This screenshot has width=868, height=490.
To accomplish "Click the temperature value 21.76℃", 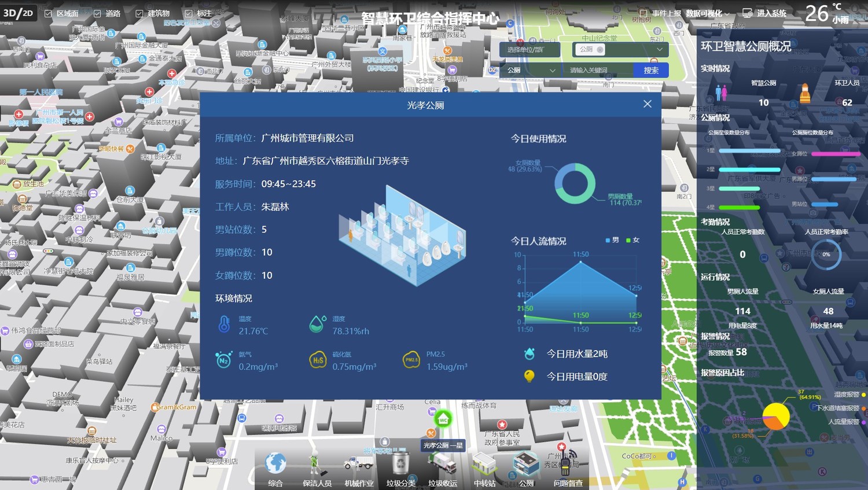I will coord(253,331).
